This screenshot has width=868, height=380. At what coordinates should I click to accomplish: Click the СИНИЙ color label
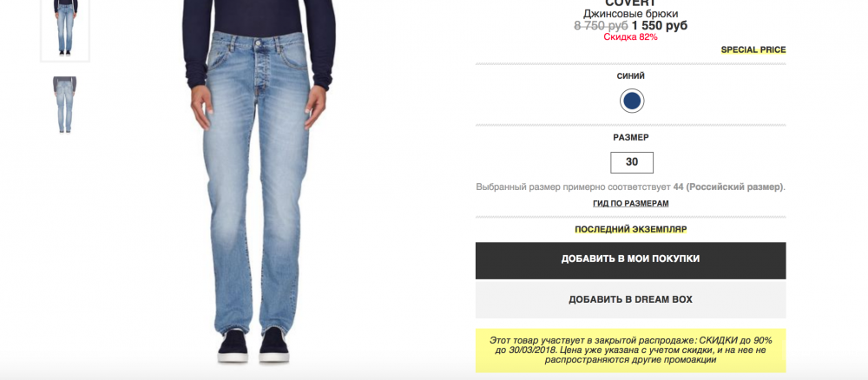[x=630, y=76]
